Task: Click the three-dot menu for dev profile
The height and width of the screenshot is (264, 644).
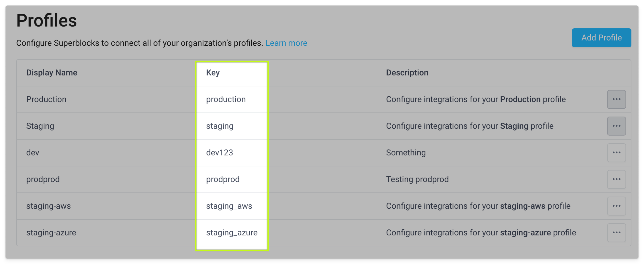Action: point(616,153)
